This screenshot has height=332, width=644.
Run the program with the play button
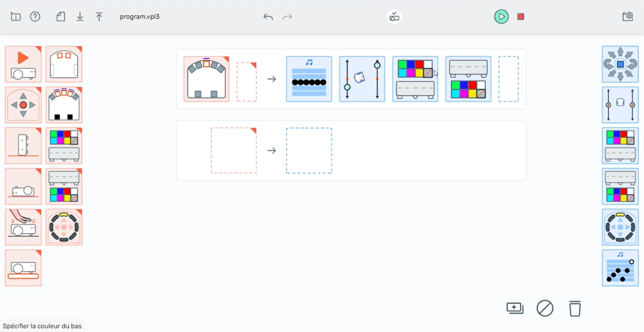click(501, 16)
